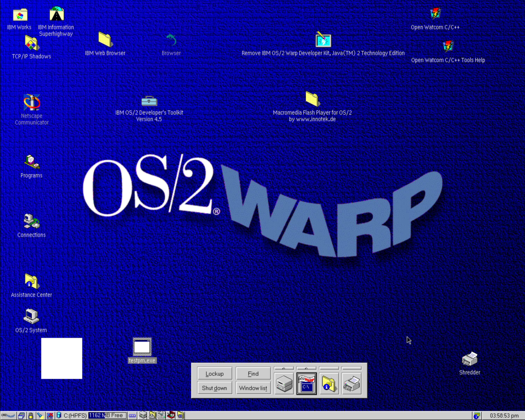Open IBM OS/2 Developer's Toolkit toolbox icon
Viewport: 525px width, 420px height.
point(149,101)
